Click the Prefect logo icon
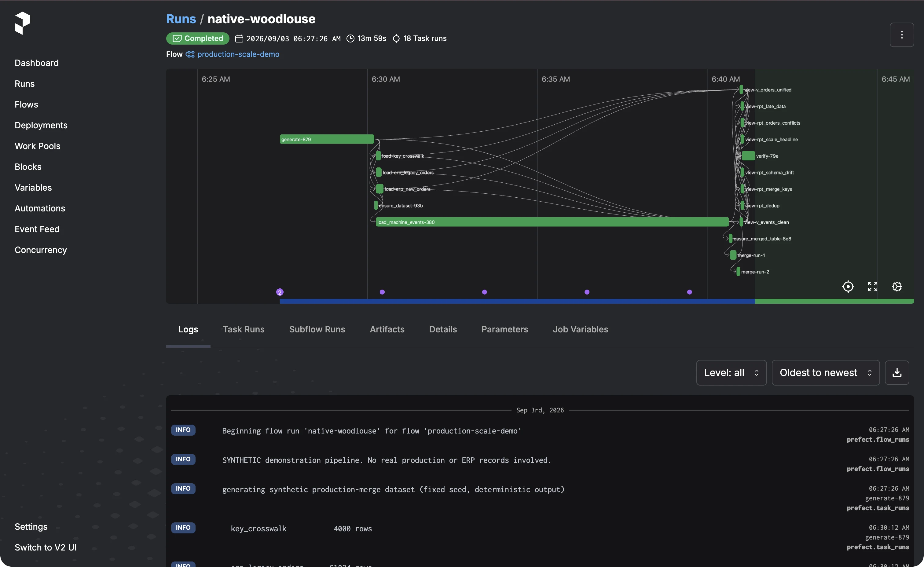 tap(23, 23)
